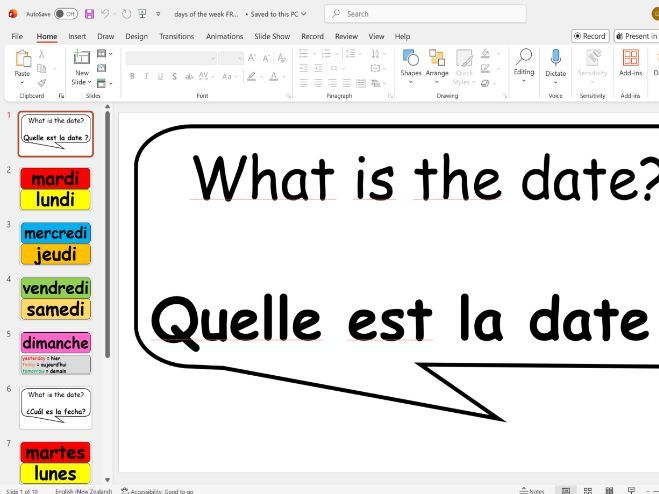This screenshot has width=659, height=494.
Task: Click in the Search box
Action: pyautogui.click(x=425, y=14)
